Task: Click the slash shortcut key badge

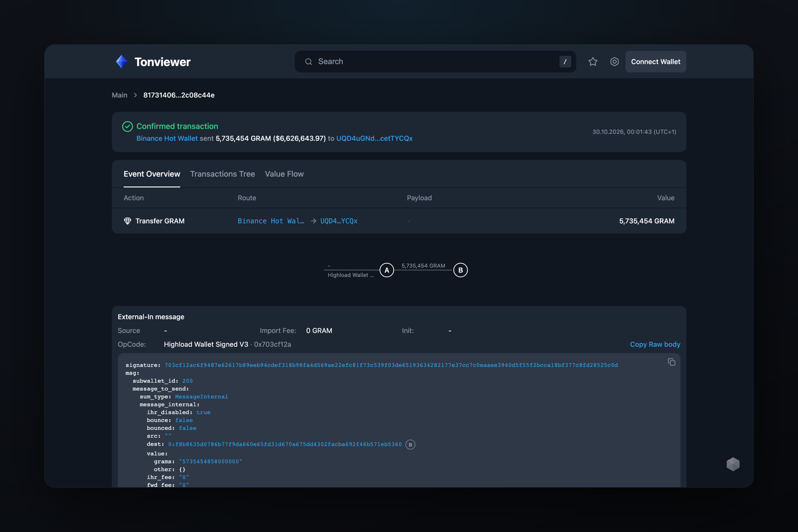Action: click(565, 61)
